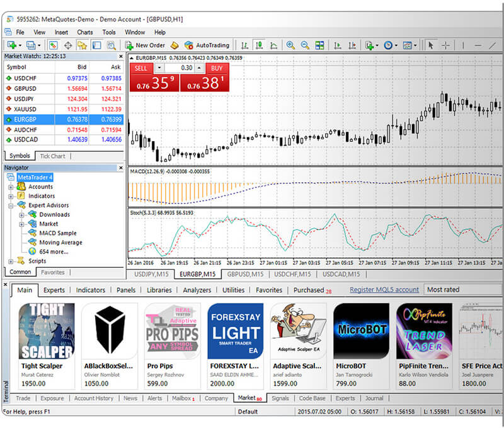The width and height of the screenshot is (504, 428).
Task: Increase lot volume with the up arrow
Action: pos(200,68)
